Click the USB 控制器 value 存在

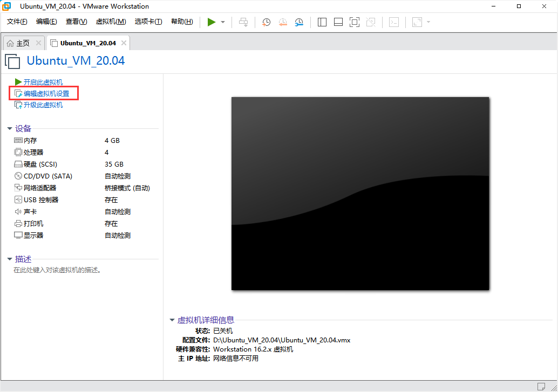(111, 200)
